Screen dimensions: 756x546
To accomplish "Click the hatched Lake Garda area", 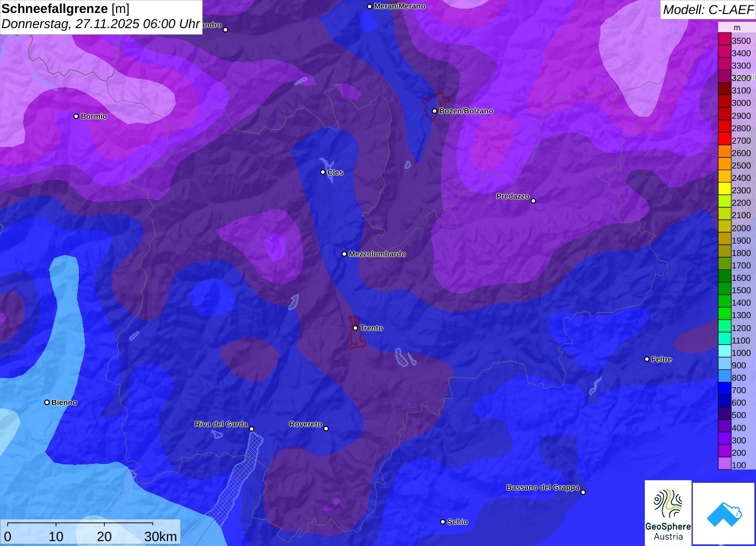I will pos(238,481).
